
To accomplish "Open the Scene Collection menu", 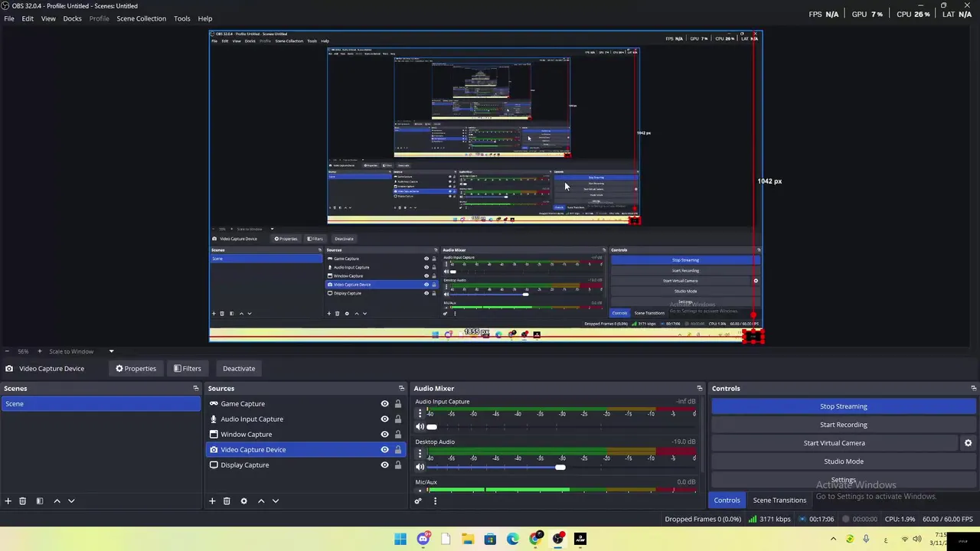I will [141, 18].
